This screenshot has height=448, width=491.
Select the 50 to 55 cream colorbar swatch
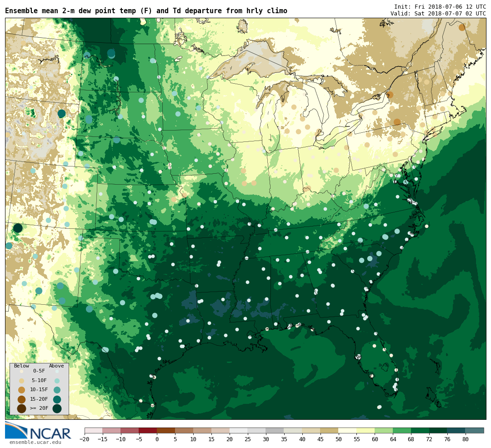point(348,430)
